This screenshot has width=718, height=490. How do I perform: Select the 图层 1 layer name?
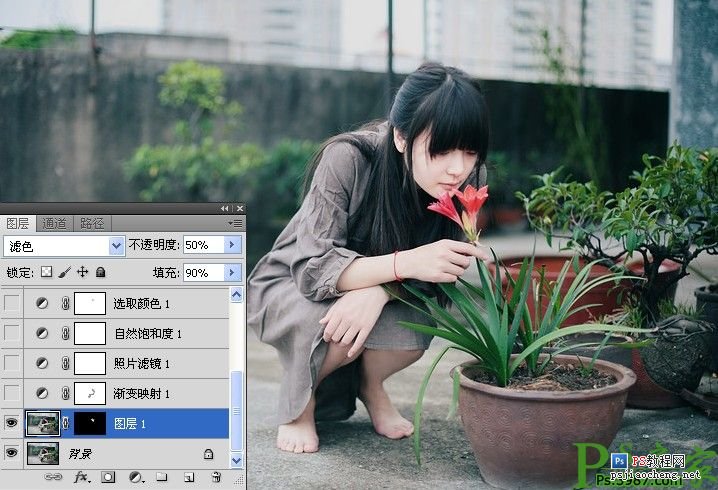click(130, 424)
